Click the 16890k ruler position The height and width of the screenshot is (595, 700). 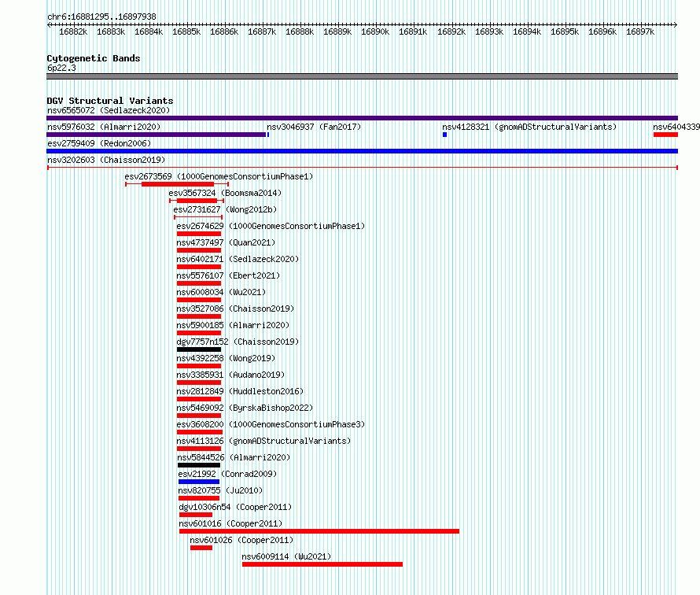[x=375, y=31]
